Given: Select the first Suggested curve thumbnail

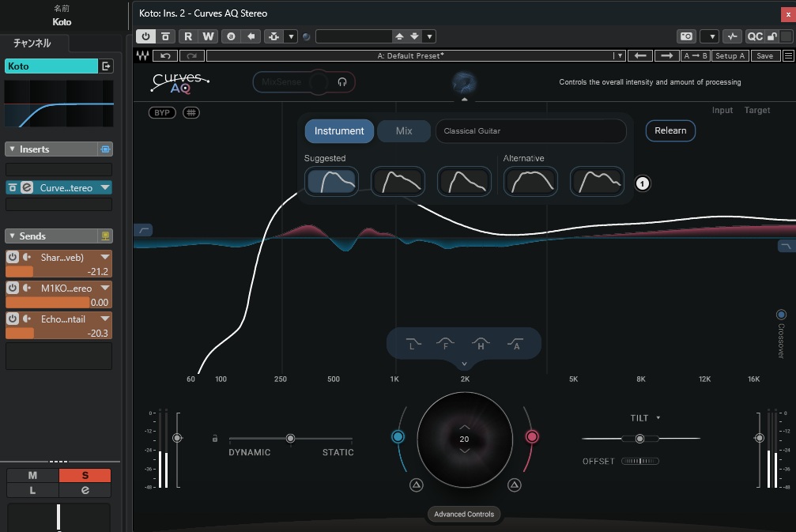Looking at the screenshot, I should tap(331, 181).
